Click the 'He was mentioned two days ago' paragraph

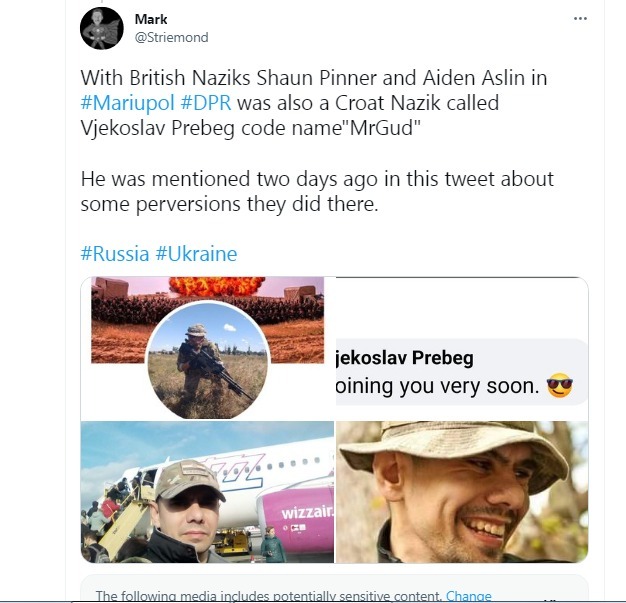pos(315,191)
